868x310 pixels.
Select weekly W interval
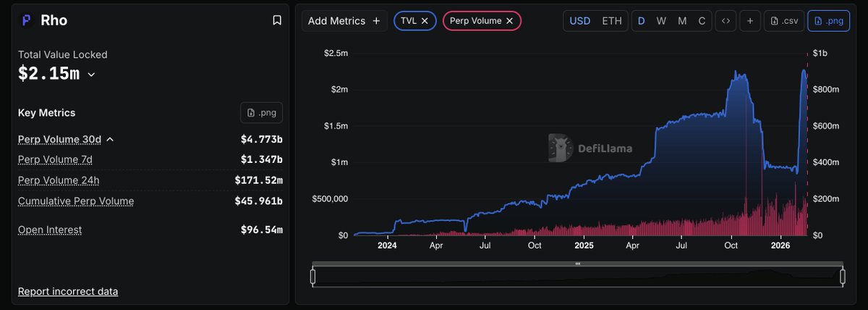661,21
